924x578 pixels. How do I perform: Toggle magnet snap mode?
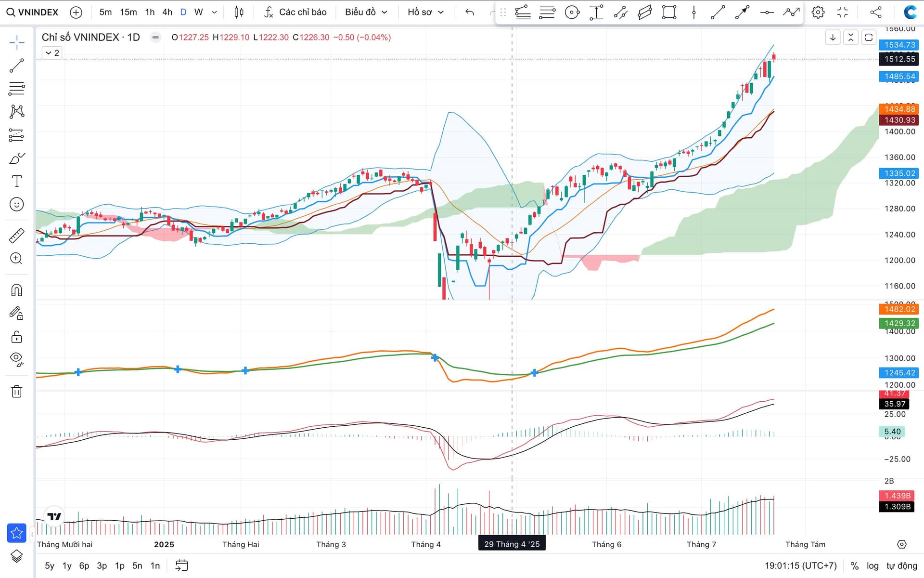(x=16, y=290)
